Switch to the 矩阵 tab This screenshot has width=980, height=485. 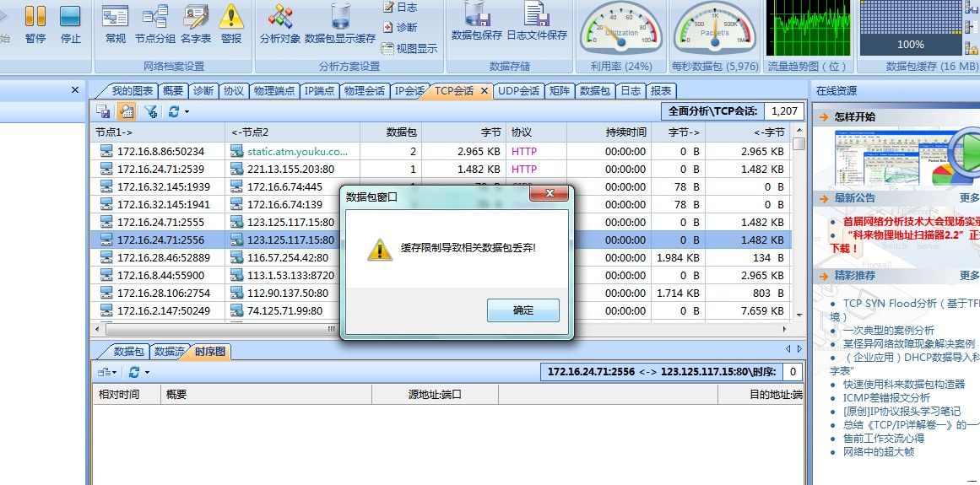[560, 90]
